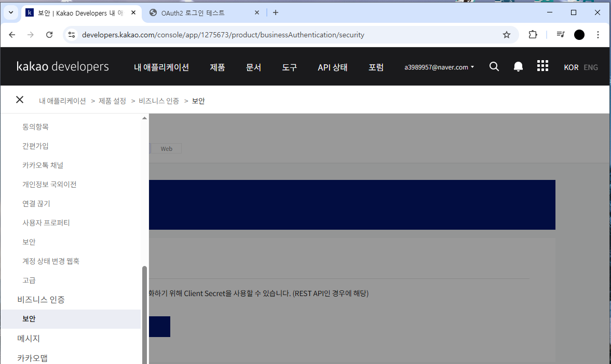Open the Chrome three-dot menu

(x=598, y=35)
